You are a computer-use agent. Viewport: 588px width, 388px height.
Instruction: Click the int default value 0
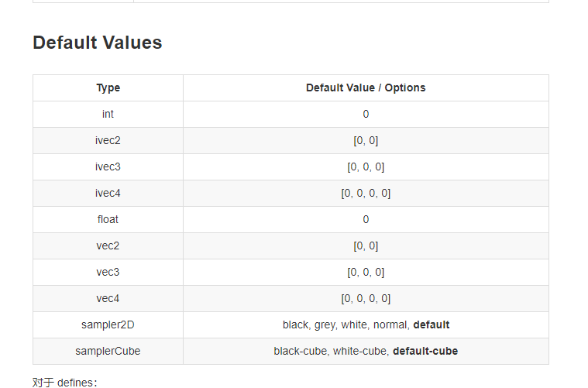pyautogui.click(x=366, y=114)
